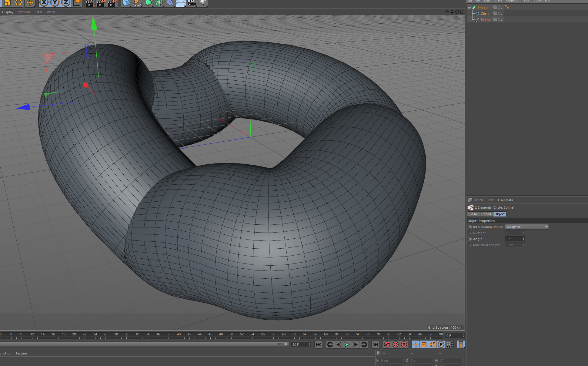This screenshot has width=588, height=366.
Task: Toggle Autokeying button
Action: tap(396, 344)
